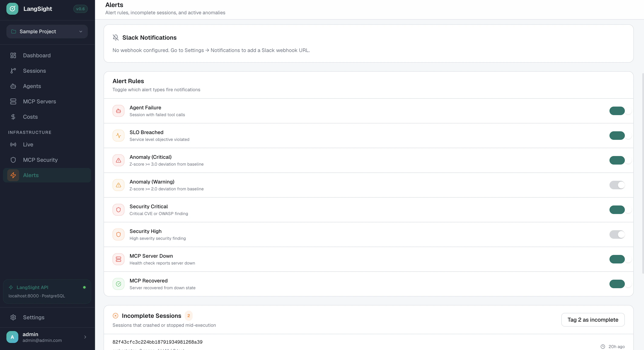
Task: Click the No webhook configured message
Action: click(211, 50)
